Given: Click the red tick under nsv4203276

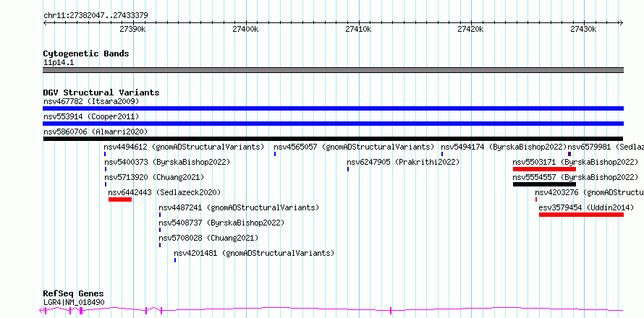Looking at the screenshot, I should [x=536, y=199].
